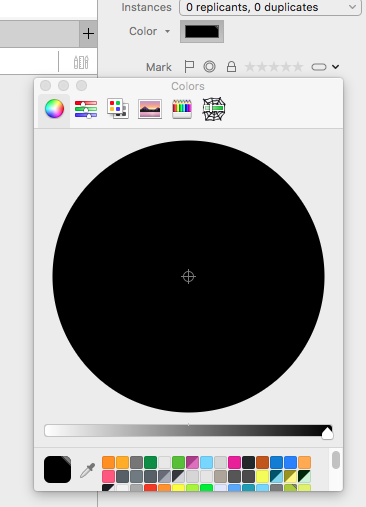The height and width of the screenshot is (507, 366).
Task: Switch to Color Palettes picker
Action: (x=118, y=109)
